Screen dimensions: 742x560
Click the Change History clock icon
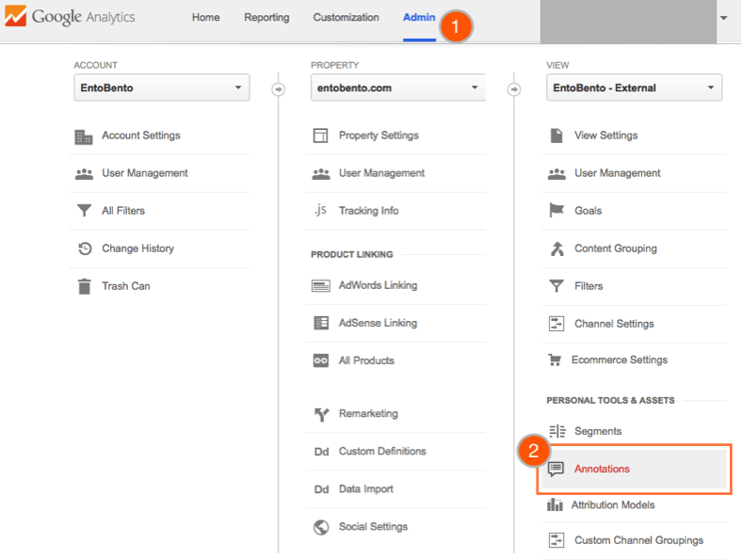[85, 248]
